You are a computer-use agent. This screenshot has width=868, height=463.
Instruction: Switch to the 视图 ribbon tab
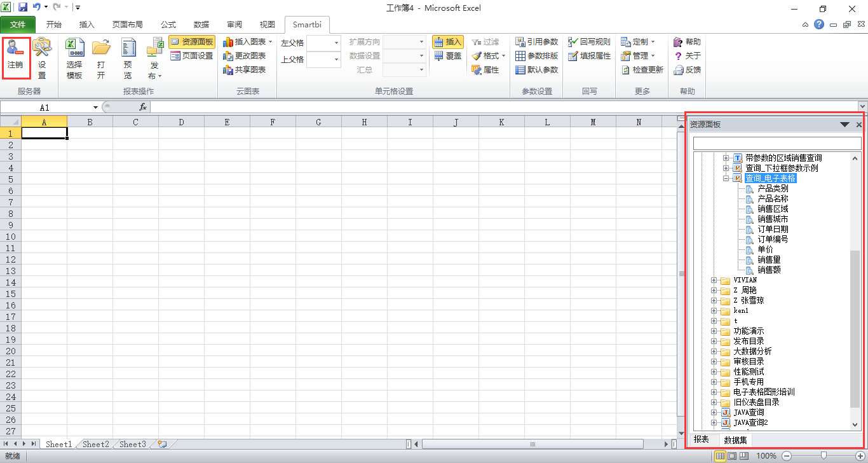pyautogui.click(x=268, y=25)
